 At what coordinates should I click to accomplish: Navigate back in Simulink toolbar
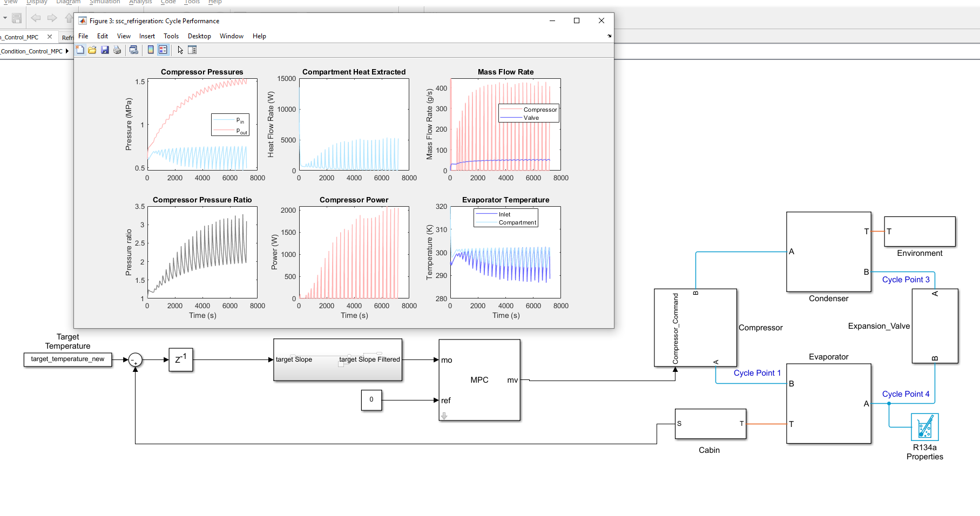click(x=36, y=18)
